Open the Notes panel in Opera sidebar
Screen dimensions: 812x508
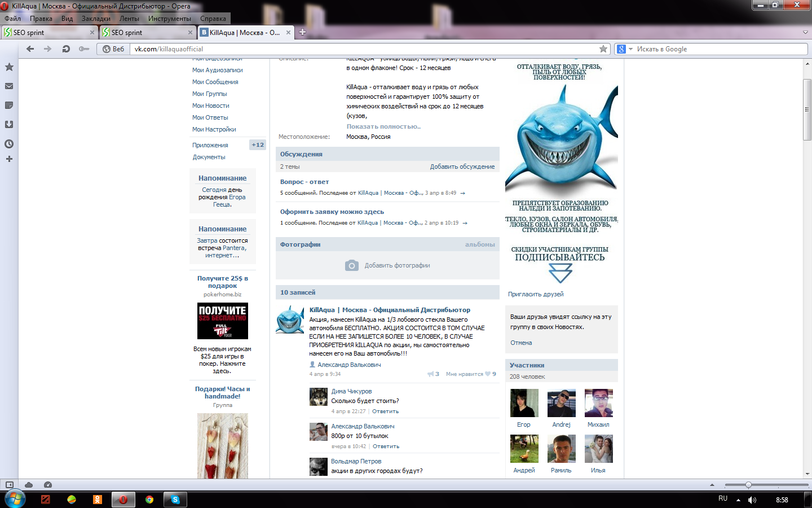click(9, 106)
